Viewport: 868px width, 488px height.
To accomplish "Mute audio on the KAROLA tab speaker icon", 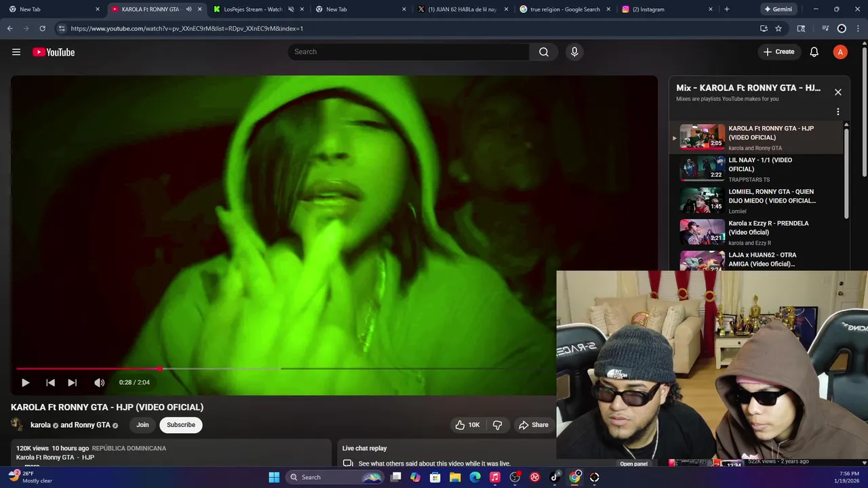I will pos(189,9).
